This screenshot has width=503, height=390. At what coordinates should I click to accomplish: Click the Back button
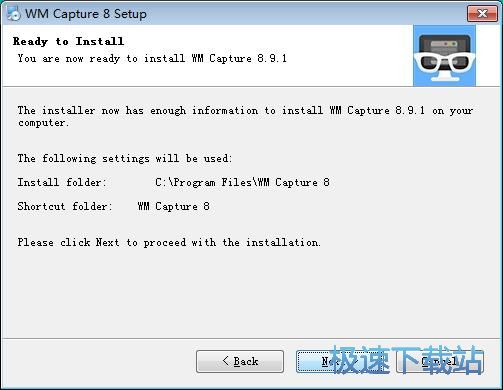(x=240, y=361)
